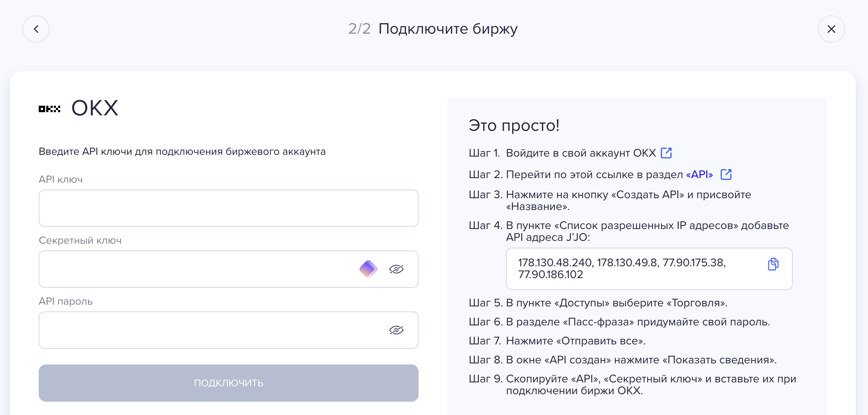Open external link icon next to «API»

click(726, 175)
